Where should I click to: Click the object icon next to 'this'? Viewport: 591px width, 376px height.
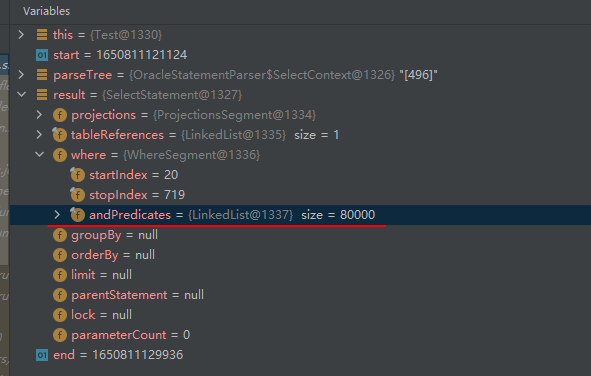click(x=42, y=35)
